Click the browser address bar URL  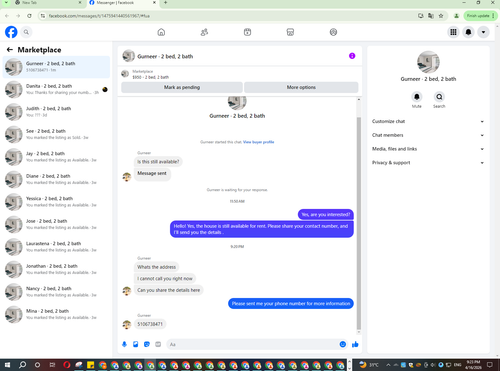click(x=99, y=16)
